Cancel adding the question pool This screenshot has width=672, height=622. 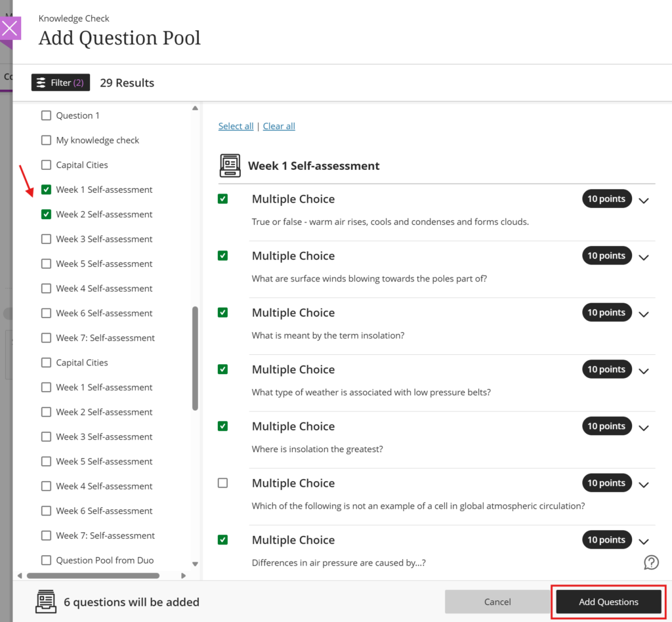pos(497,602)
